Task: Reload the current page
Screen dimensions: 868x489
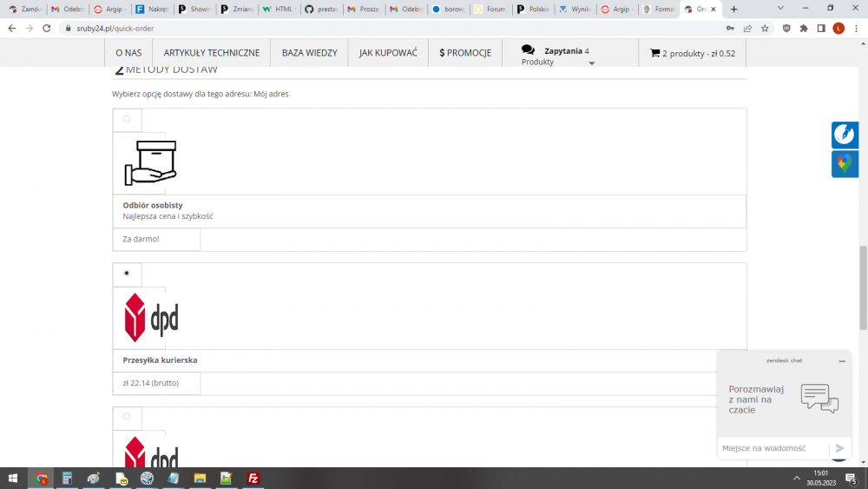Action: tap(47, 29)
